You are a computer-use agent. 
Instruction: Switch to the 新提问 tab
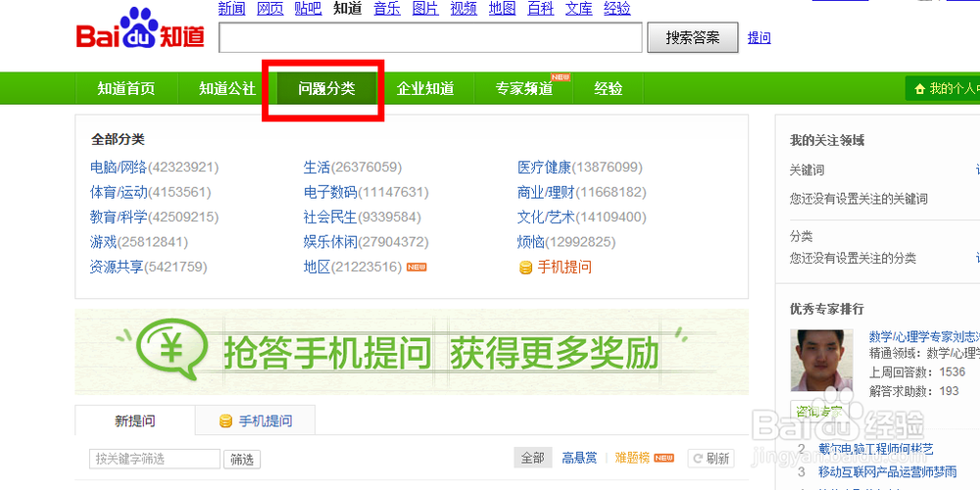point(135,420)
